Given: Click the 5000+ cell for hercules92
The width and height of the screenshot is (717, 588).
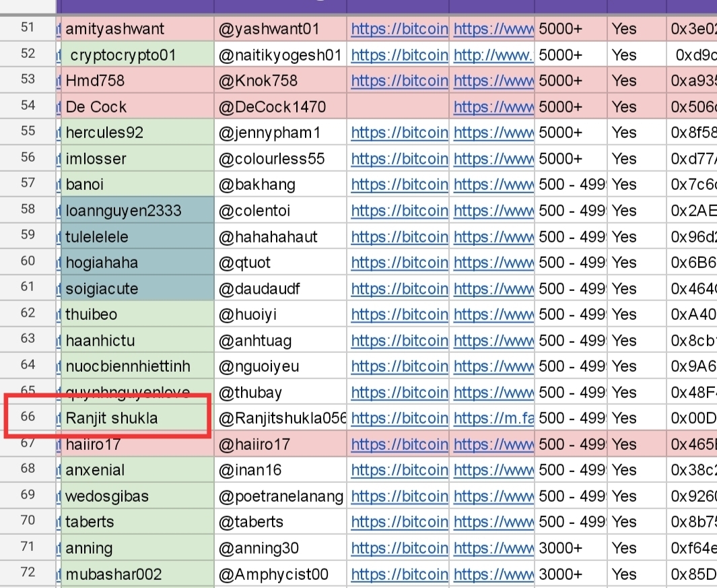Looking at the screenshot, I should pyautogui.click(x=570, y=133).
